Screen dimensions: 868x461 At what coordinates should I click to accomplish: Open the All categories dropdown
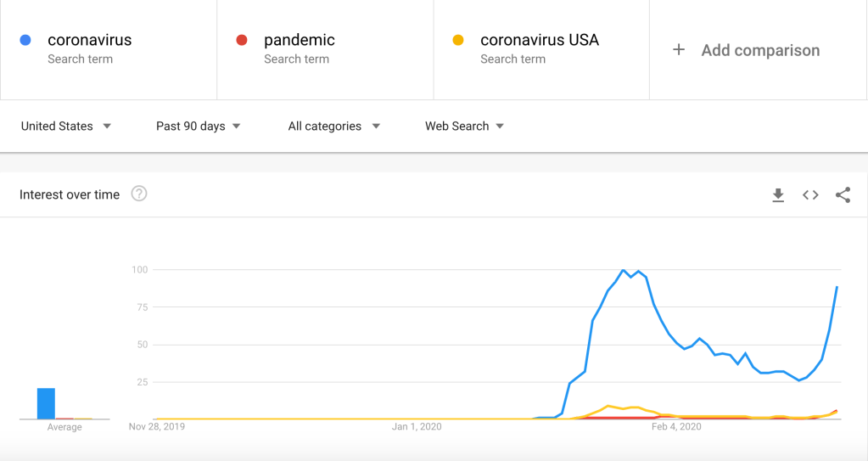(333, 126)
